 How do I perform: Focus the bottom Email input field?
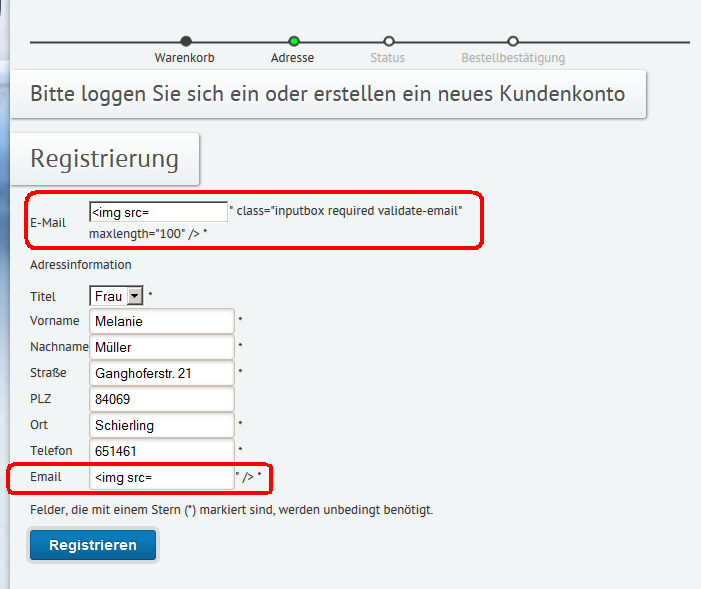(x=162, y=477)
